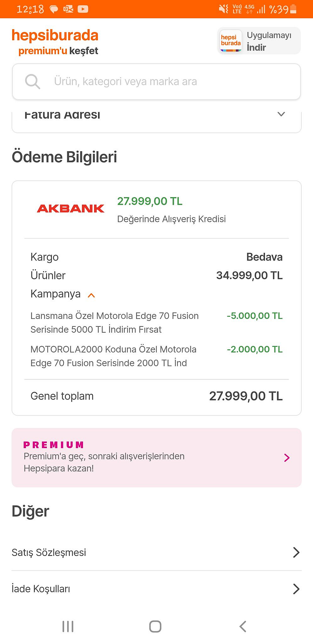Tap the YouTube notification icon in status bar
This screenshot has width=313, height=644.
pos(83,9)
